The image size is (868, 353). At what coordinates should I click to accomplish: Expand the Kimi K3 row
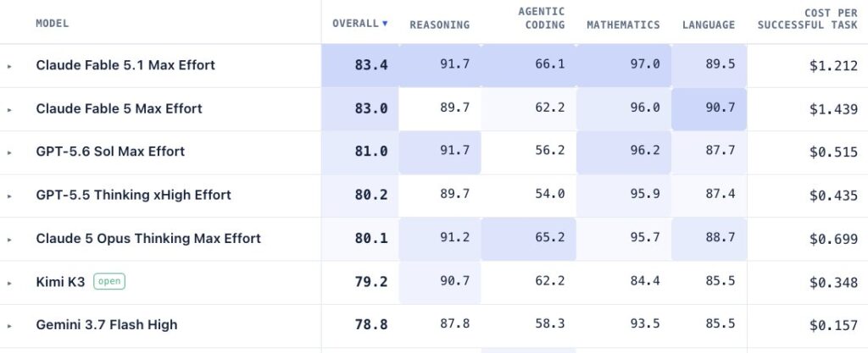point(8,282)
